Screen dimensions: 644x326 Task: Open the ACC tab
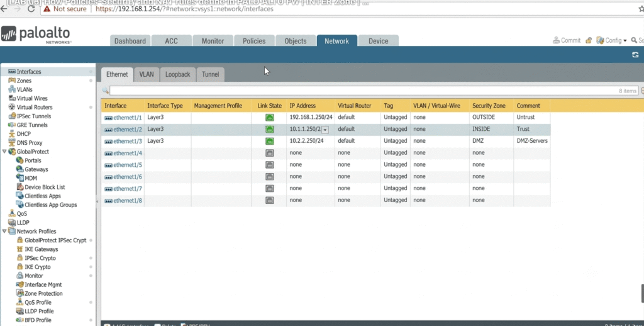click(171, 41)
